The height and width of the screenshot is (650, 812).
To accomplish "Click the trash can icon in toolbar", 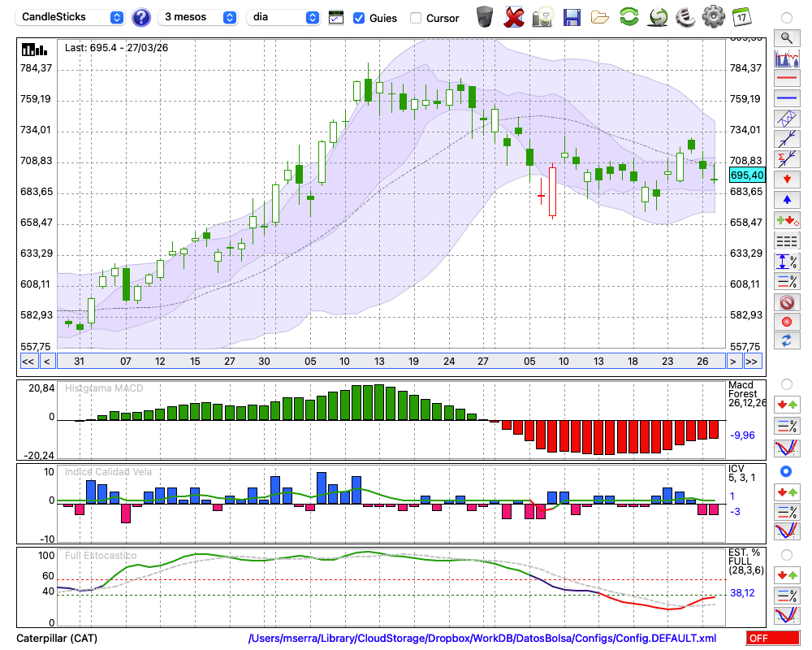I will 485,16.
